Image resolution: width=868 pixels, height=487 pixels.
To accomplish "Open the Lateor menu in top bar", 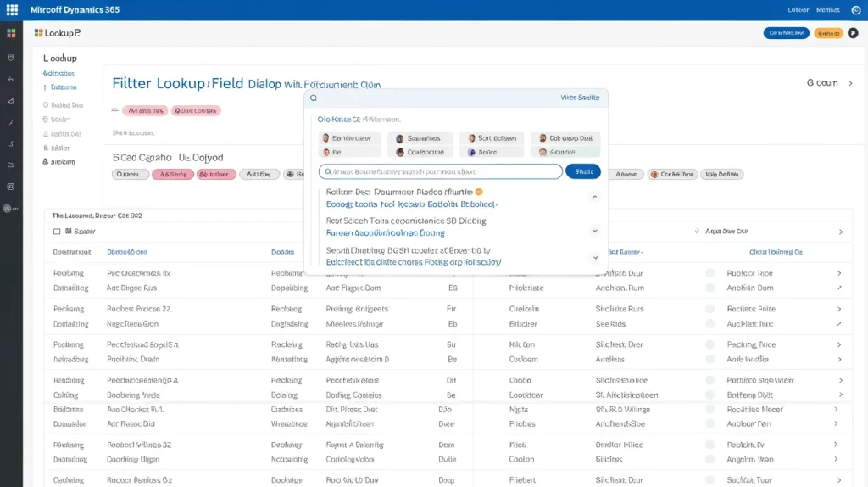I will (798, 10).
